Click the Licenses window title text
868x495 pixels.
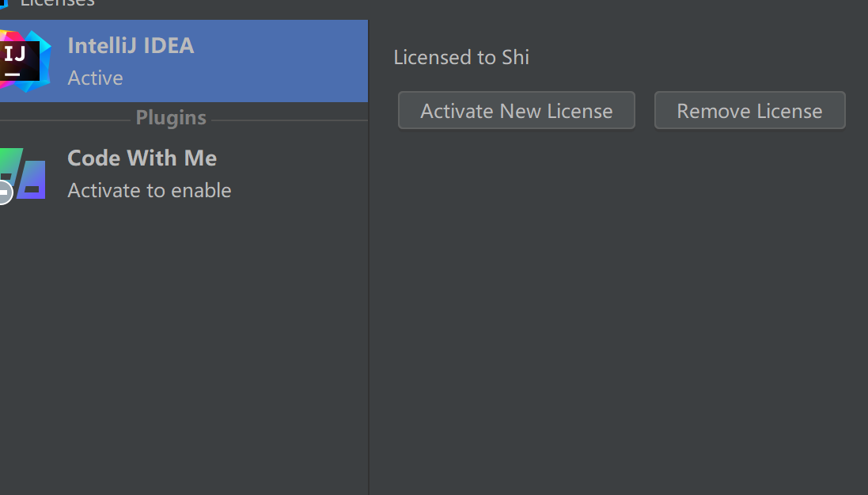click(x=57, y=3)
